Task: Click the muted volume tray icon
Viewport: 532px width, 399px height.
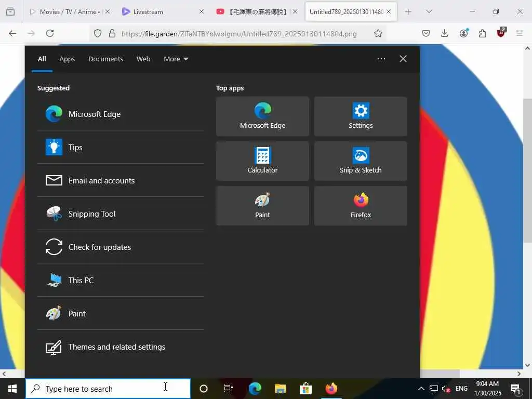Action: point(446,389)
